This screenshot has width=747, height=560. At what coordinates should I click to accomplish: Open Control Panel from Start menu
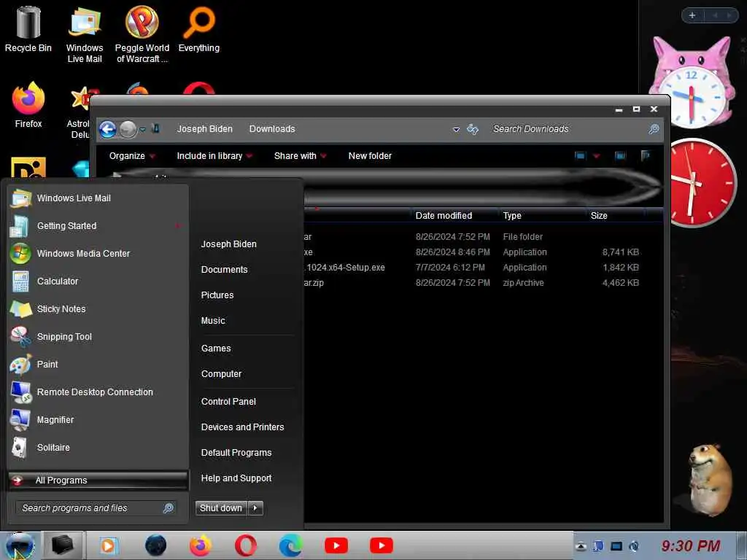tap(228, 402)
